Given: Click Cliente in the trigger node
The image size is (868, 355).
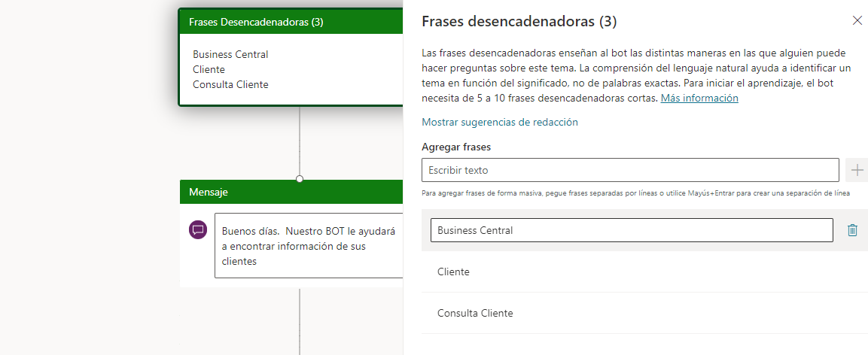Looking at the screenshot, I should (x=209, y=70).
